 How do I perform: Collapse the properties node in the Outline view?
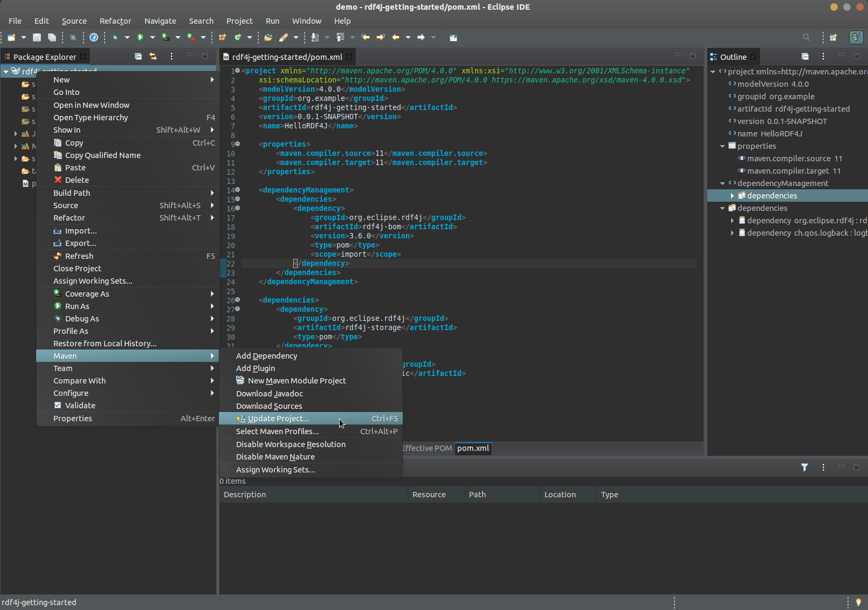(722, 146)
